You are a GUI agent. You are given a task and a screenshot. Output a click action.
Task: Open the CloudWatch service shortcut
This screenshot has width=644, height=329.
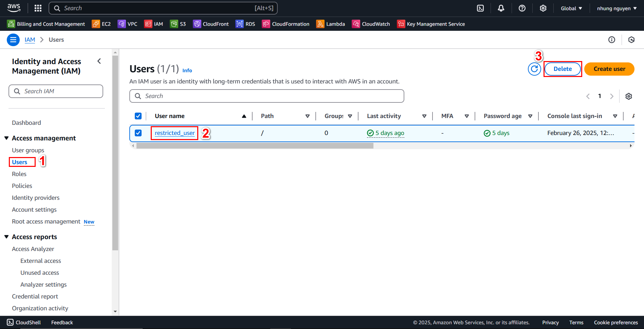[371, 24]
